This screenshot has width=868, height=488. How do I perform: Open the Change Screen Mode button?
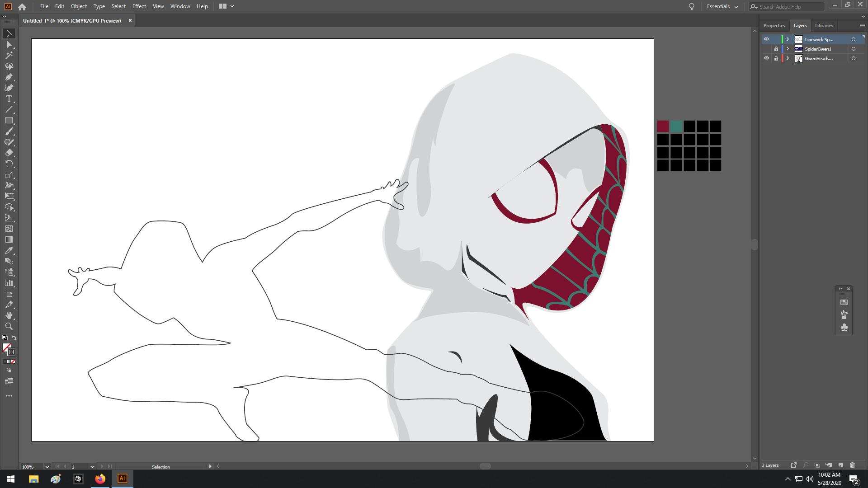click(9, 382)
